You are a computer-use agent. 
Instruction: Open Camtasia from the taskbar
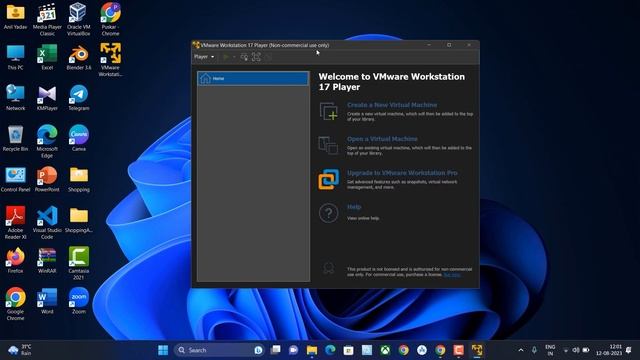(458, 350)
